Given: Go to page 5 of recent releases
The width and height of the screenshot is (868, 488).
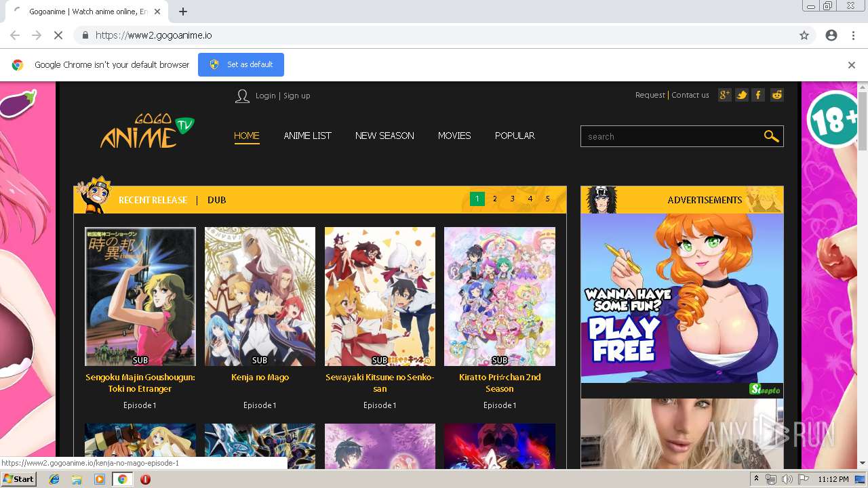Looking at the screenshot, I should 548,199.
